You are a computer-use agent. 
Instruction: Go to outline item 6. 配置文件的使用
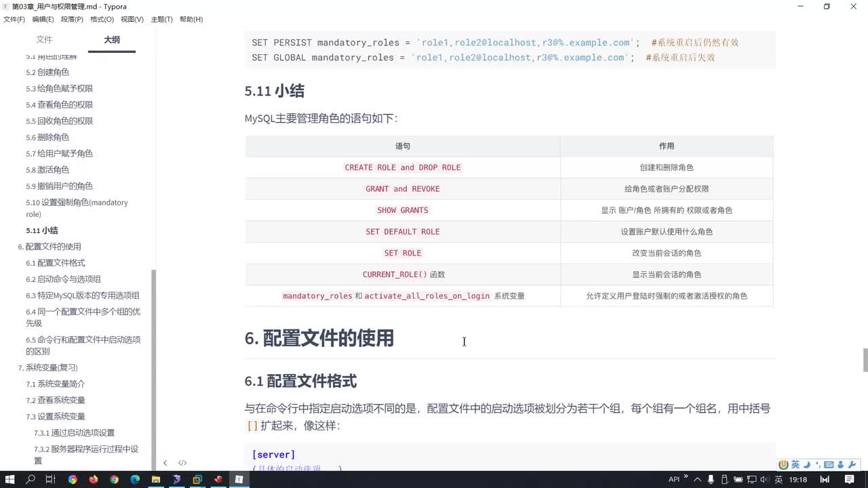click(x=50, y=247)
